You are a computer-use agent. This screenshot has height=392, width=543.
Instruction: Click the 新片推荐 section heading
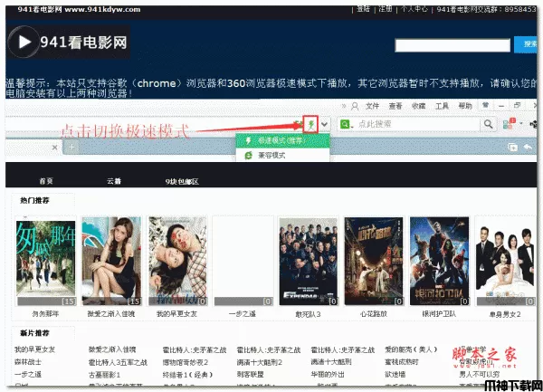[x=34, y=333]
